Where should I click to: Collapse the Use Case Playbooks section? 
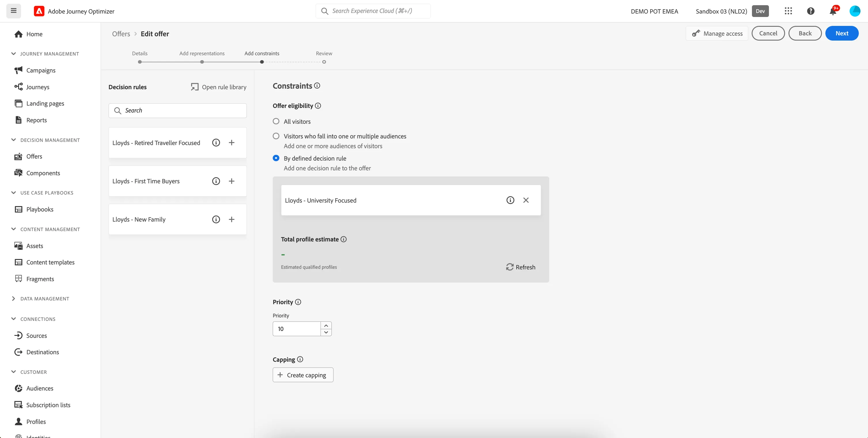pos(14,193)
